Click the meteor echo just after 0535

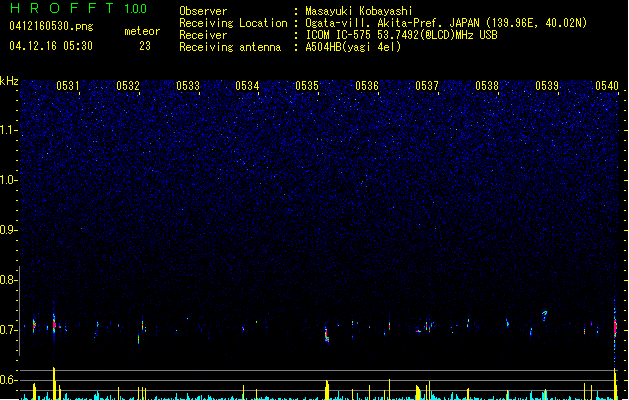pos(327,334)
